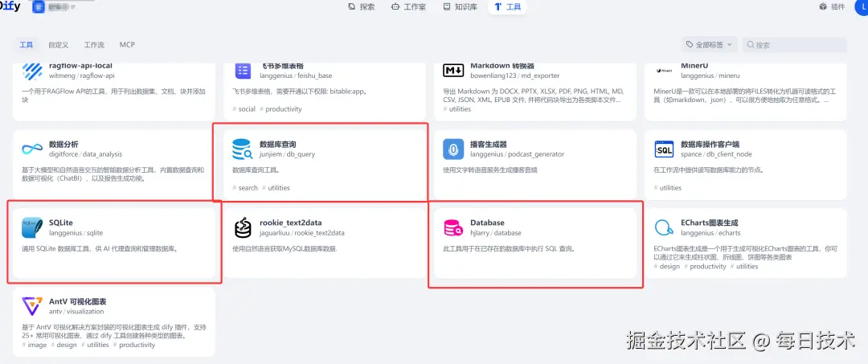Click the bowenliang123 / md_exporter text

point(515,76)
